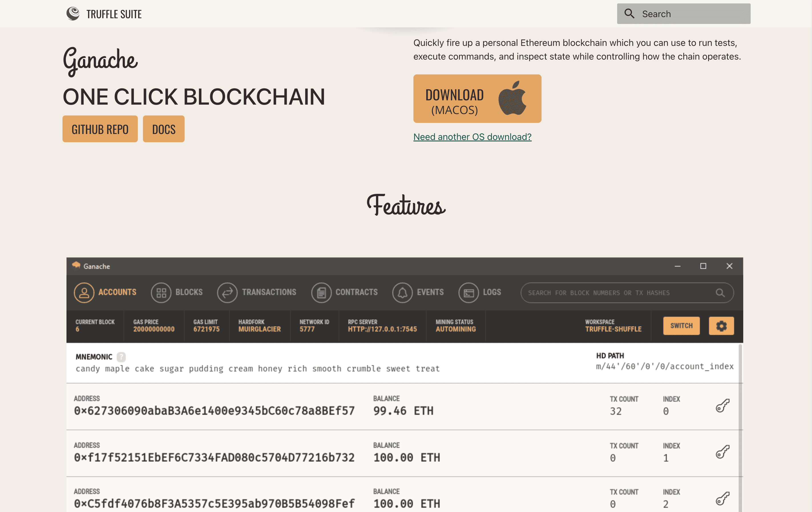This screenshot has height=512, width=812.
Task: Click the Events bell icon
Action: (402, 292)
